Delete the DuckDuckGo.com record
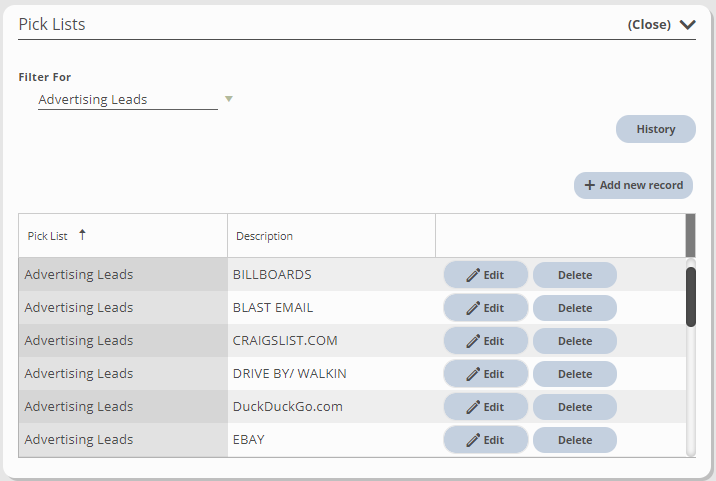Image resolution: width=716 pixels, height=481 pixels. tap(575, 407)
